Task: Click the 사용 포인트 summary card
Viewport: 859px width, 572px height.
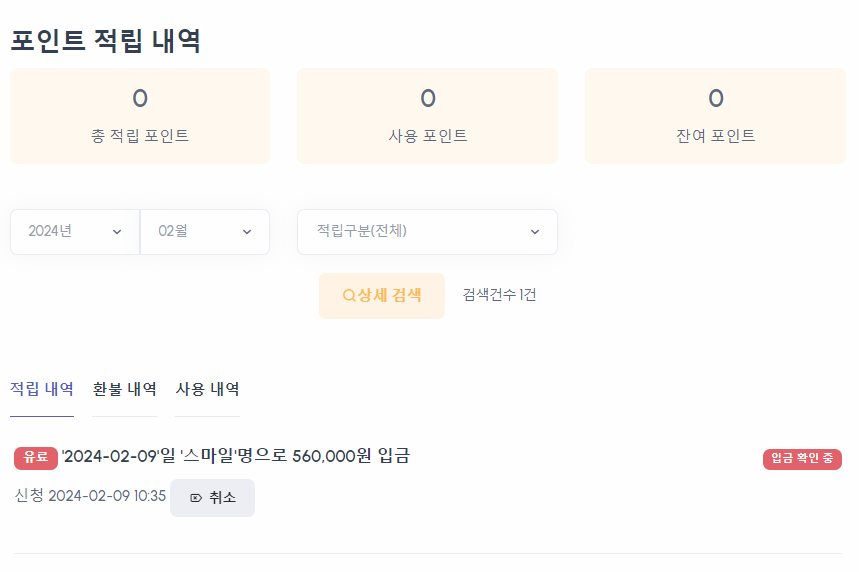Action: coord(428,116)
